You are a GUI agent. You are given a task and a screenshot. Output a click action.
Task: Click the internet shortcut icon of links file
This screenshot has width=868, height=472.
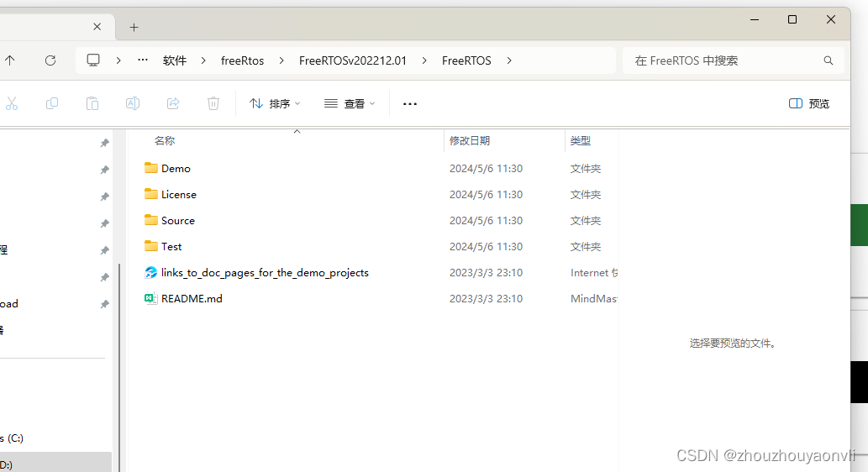[150, 272]
